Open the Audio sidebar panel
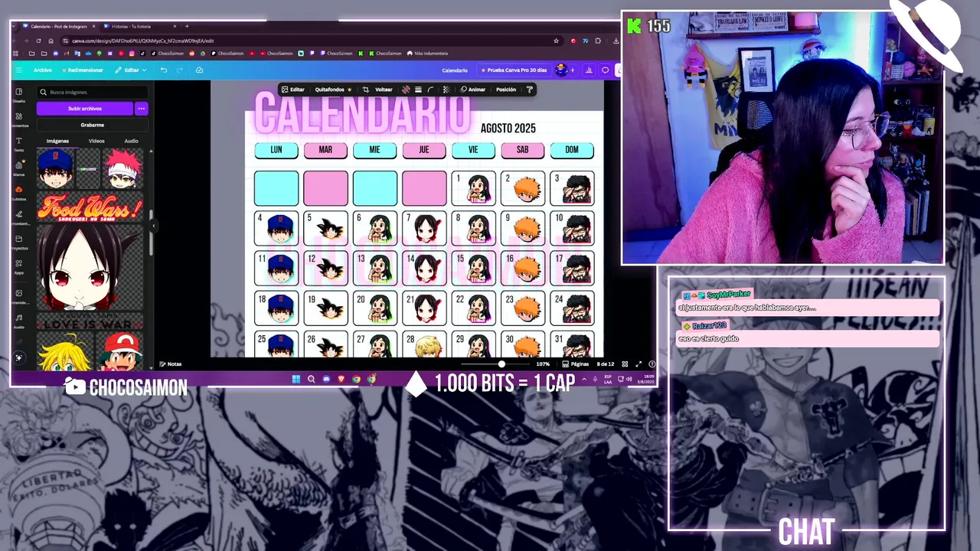980x551 pixels. pos(18,321)
